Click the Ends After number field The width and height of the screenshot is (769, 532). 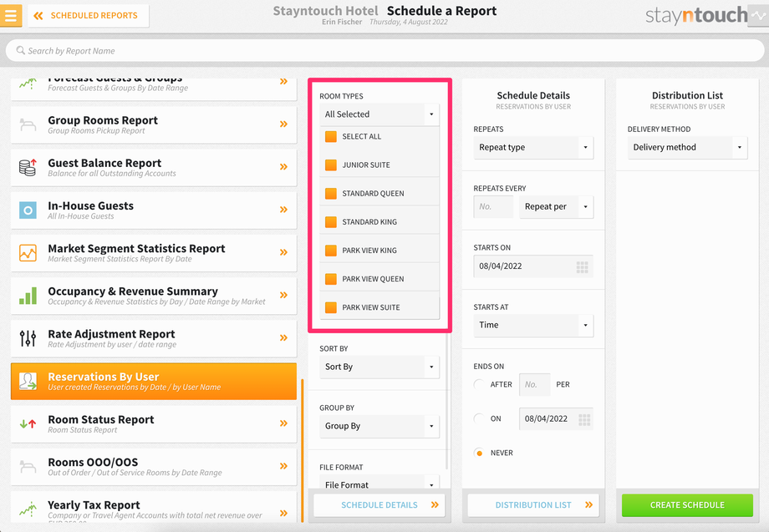coord(535,384)
